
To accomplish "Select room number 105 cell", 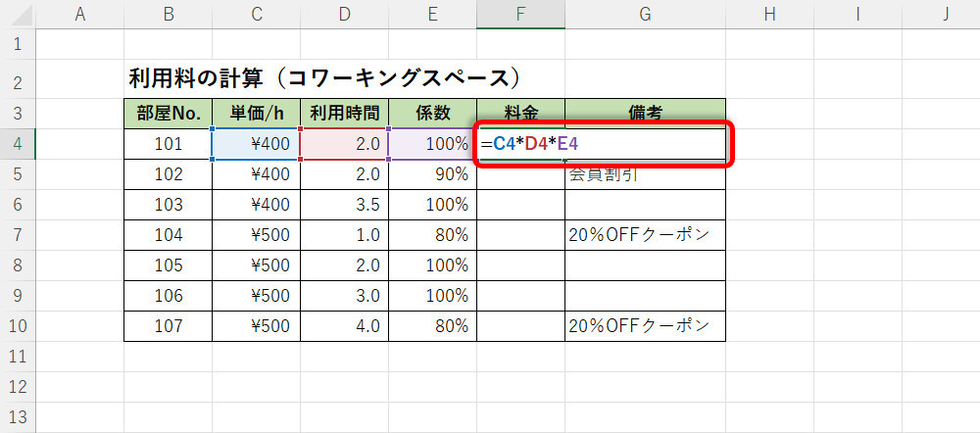I will (169, 265).
